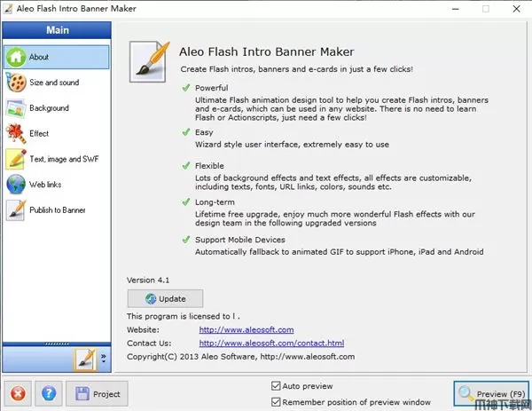Switch to the Background section

tap(49, 108)
